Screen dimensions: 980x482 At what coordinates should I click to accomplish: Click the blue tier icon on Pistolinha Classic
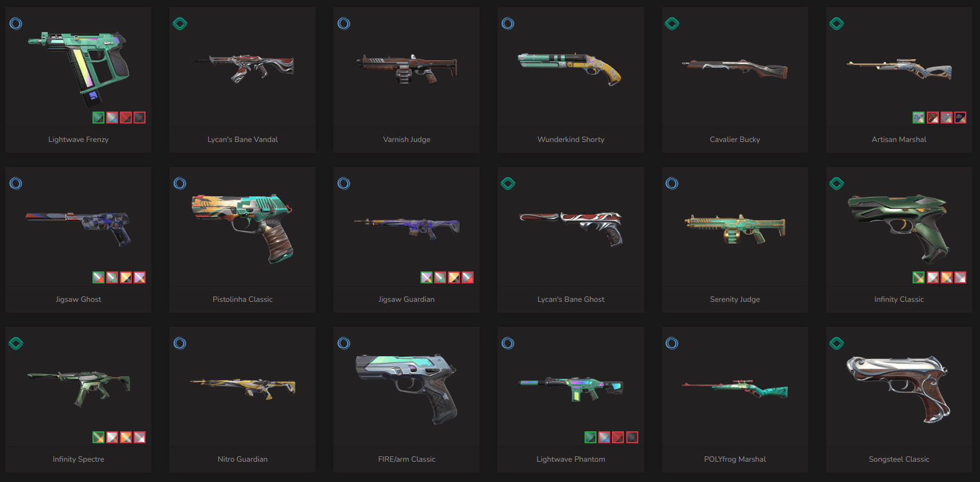tap(180, 184)
